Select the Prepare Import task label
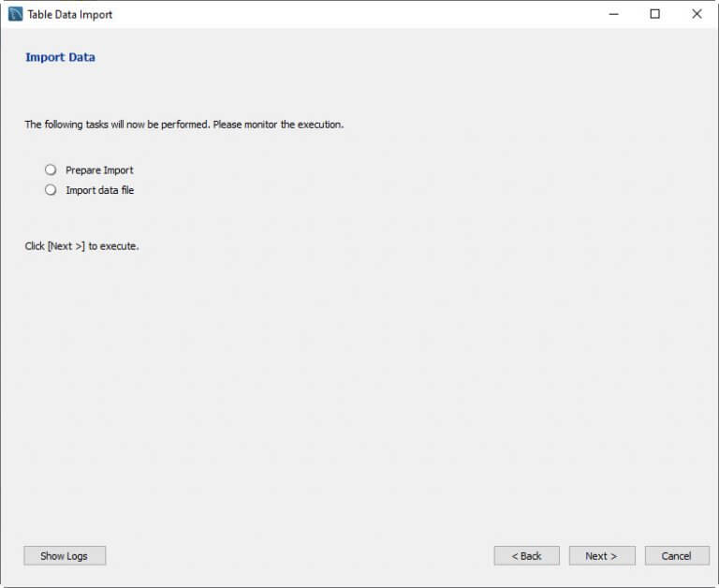 point(99,170)
